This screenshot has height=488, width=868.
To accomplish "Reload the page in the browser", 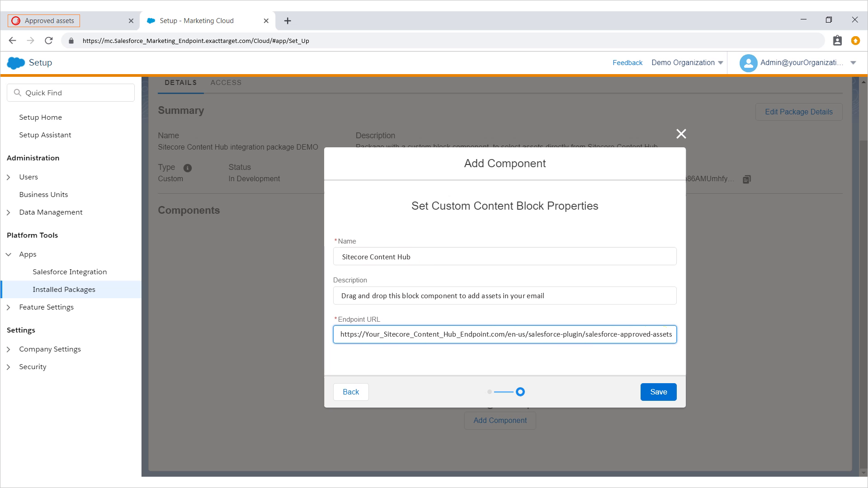I will tap(49, 40).
